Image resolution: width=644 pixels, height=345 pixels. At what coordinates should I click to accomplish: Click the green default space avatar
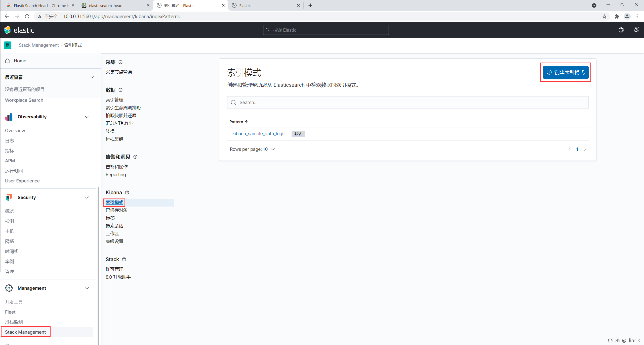[8, 45]
